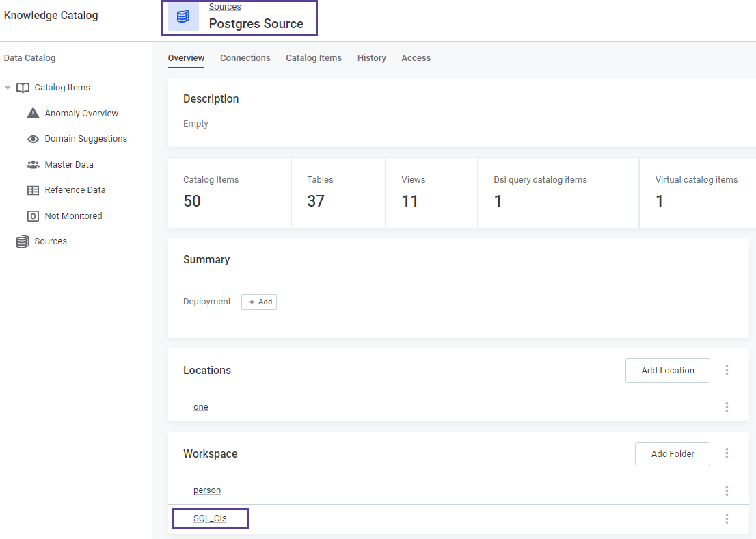Switch to the Catalog Items tab
This screenshot has width=756, height=539.
click(x=314, y=58)
